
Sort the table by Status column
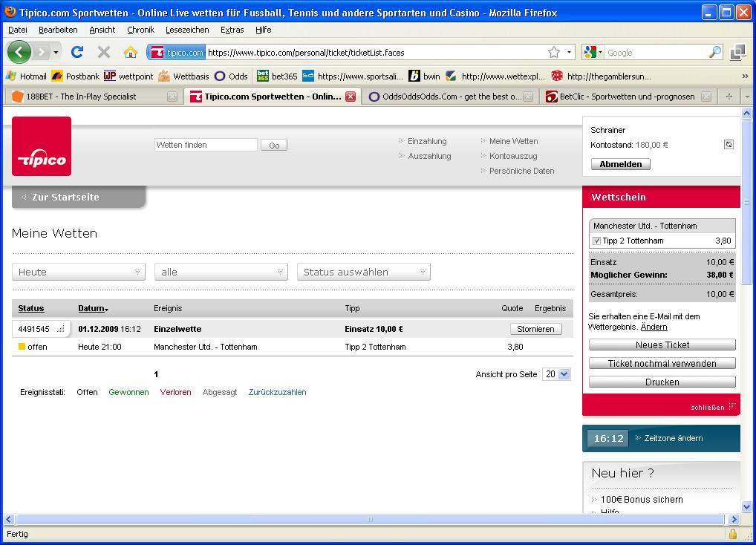(31, 308)
